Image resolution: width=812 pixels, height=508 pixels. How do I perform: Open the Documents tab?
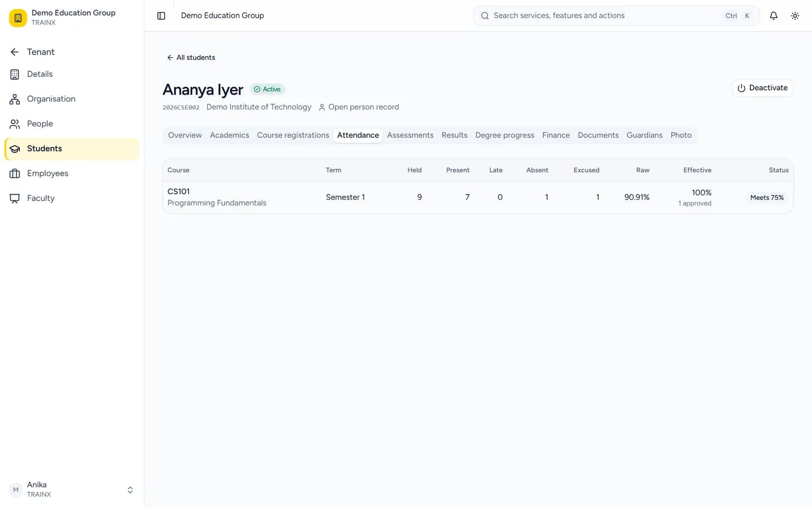(598, 135)
